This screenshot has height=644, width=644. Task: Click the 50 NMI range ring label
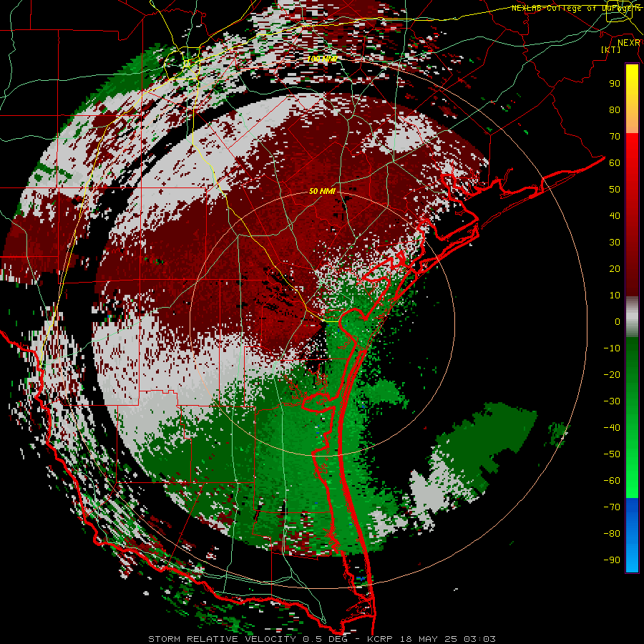click(x=323, y=191)
